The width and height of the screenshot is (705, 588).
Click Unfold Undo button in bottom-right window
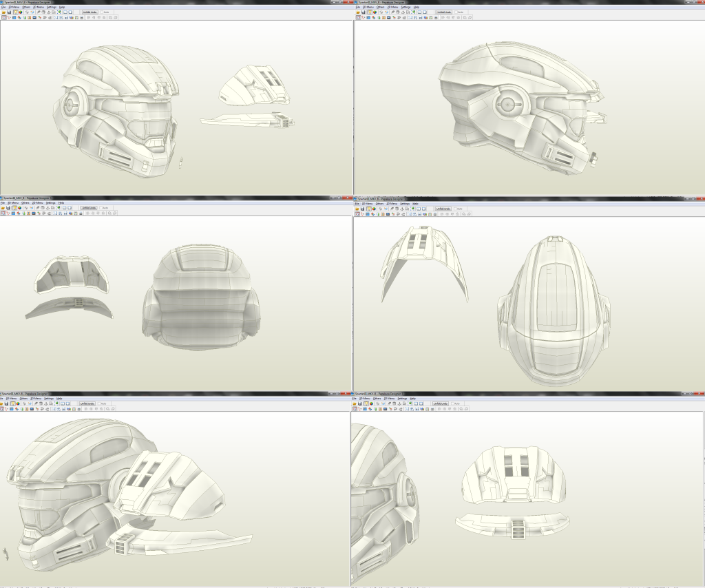click(441, 403)
